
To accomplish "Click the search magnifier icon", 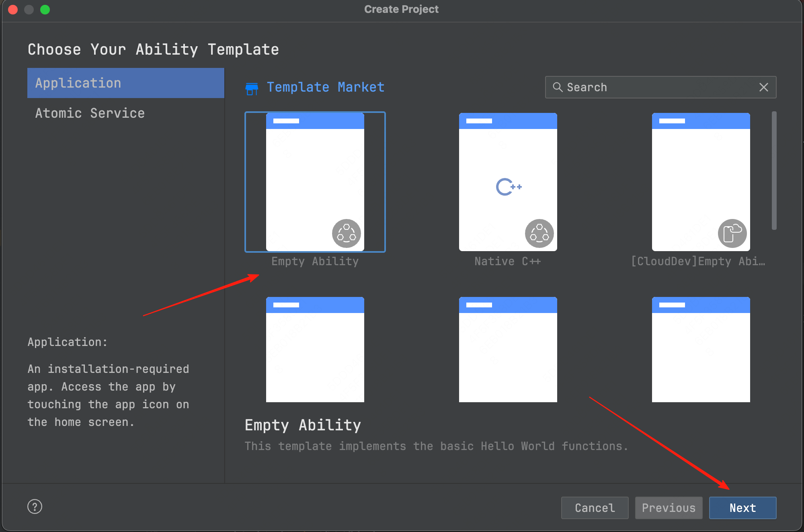I will tap(558, 87).
